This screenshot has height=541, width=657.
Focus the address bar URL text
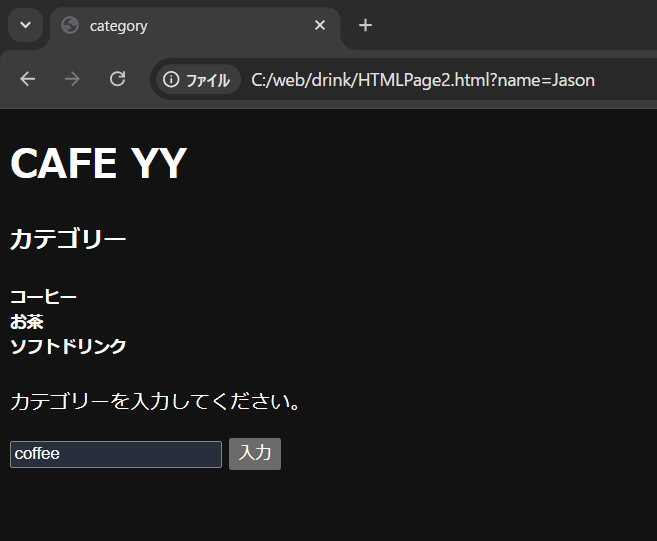[x=423, y=80]
